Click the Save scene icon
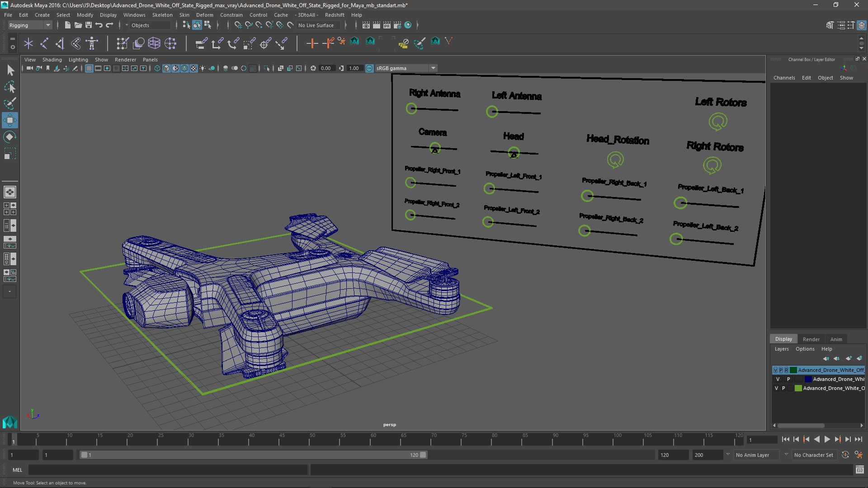The width and height of the screenshot is (868, 488). coord(89,25)
